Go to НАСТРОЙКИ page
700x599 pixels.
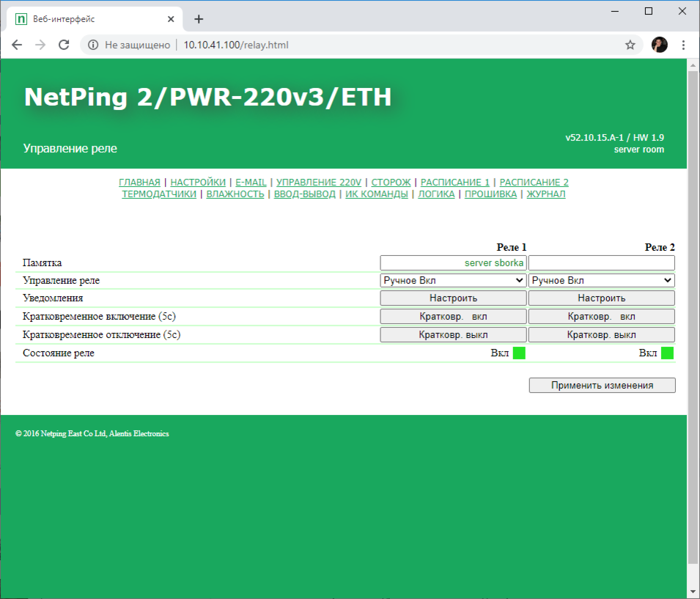[x=198, y=183]
